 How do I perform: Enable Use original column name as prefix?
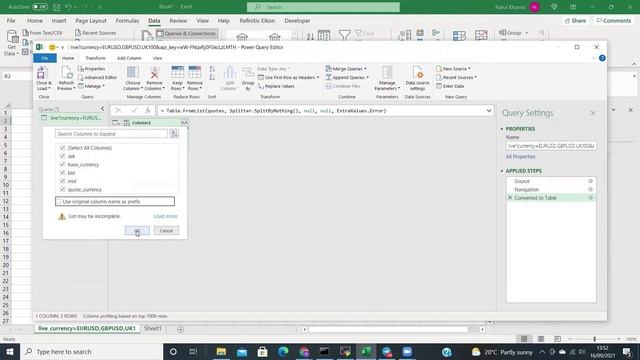coord(59,201)
